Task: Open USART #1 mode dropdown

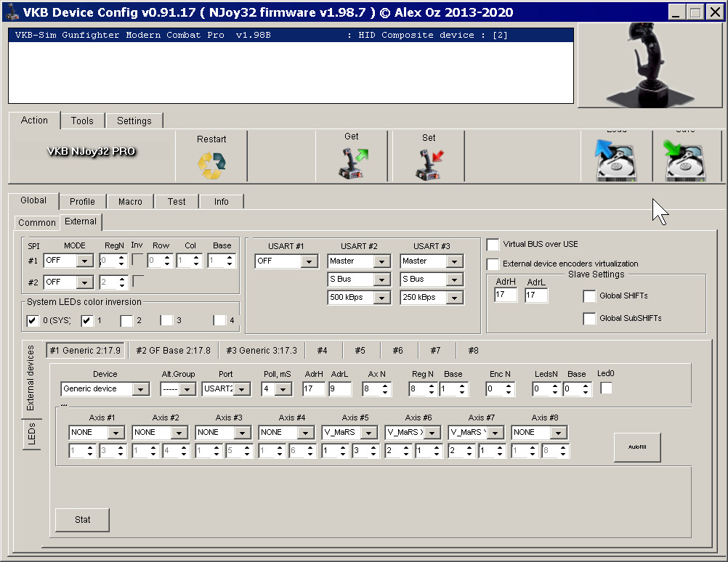Action: (x=309, y=261)
